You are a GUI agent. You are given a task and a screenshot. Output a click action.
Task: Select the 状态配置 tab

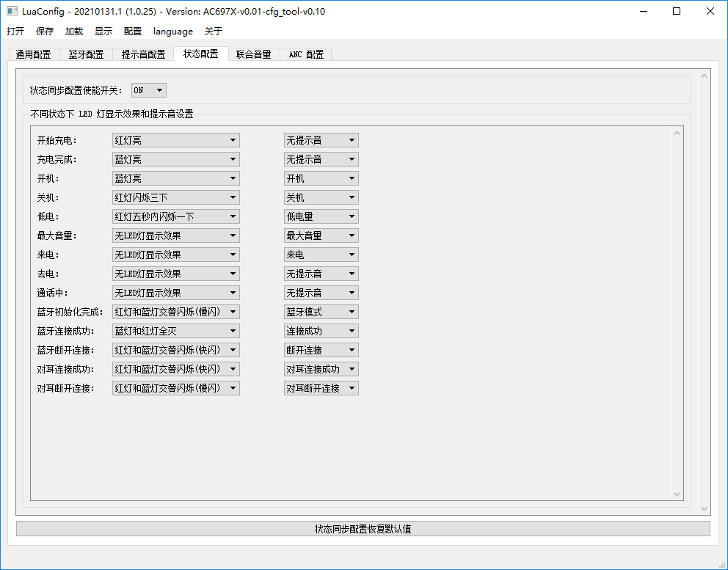(200, 54)
